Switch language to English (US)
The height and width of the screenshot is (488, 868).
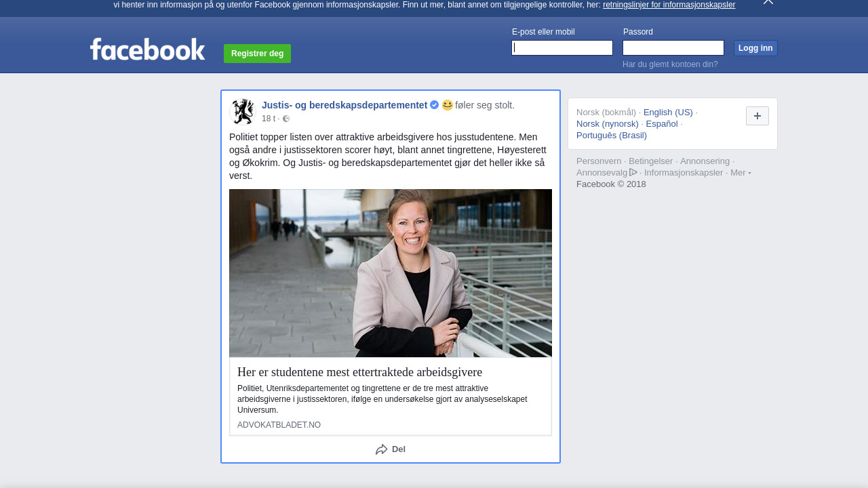[x=667, y=113]
